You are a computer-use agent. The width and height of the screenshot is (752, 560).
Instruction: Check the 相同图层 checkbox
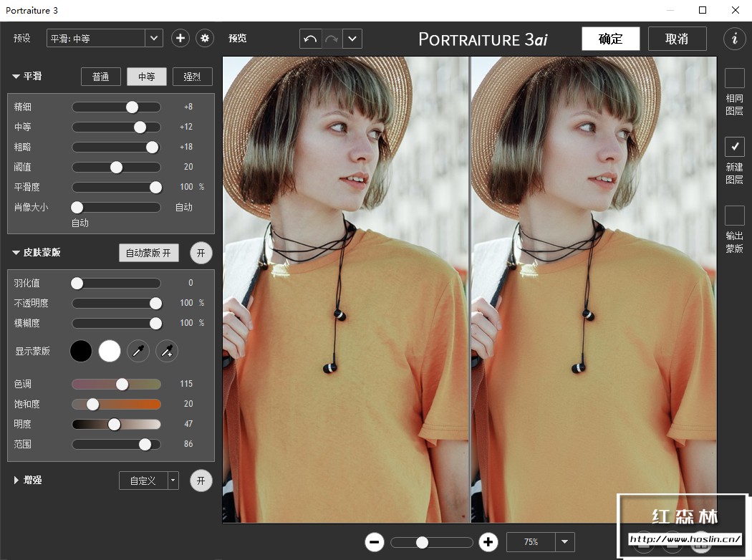pos(734,78)
